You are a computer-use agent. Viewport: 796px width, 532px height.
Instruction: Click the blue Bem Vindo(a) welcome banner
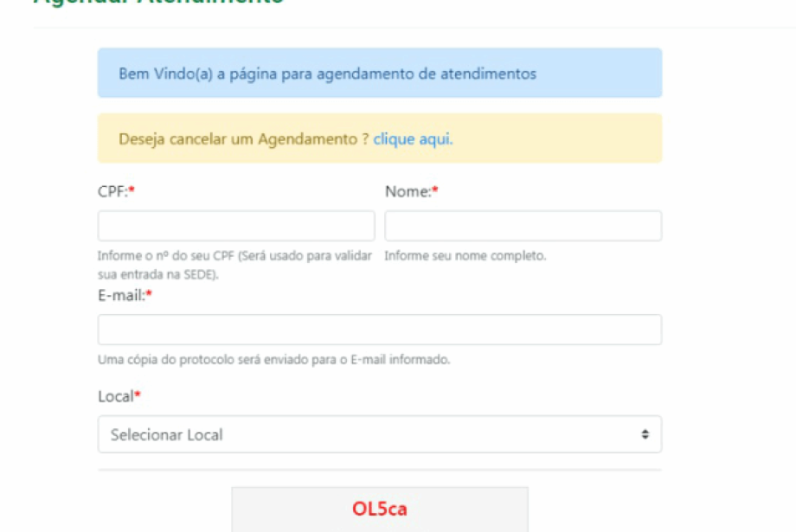click(x=379, y=74)
